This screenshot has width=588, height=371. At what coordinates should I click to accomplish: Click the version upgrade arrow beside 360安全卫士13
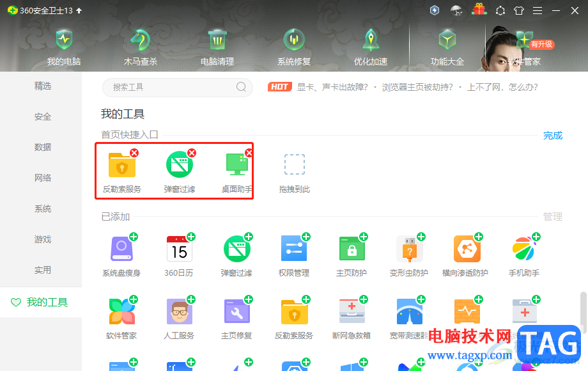(x=79, y=10)
